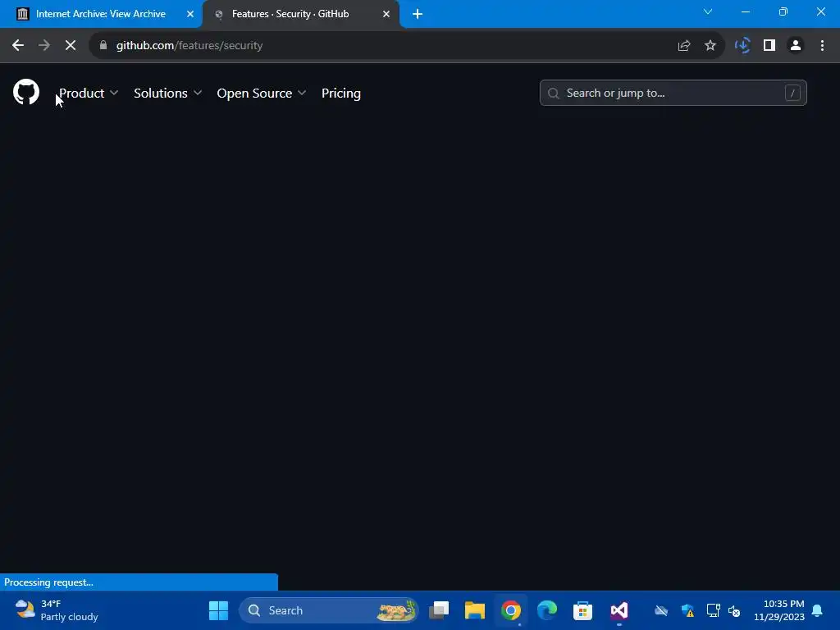Screen dimensions: 840x630
Task: Open Microsoft Edge from taskbar
Action: pos(547,610)
